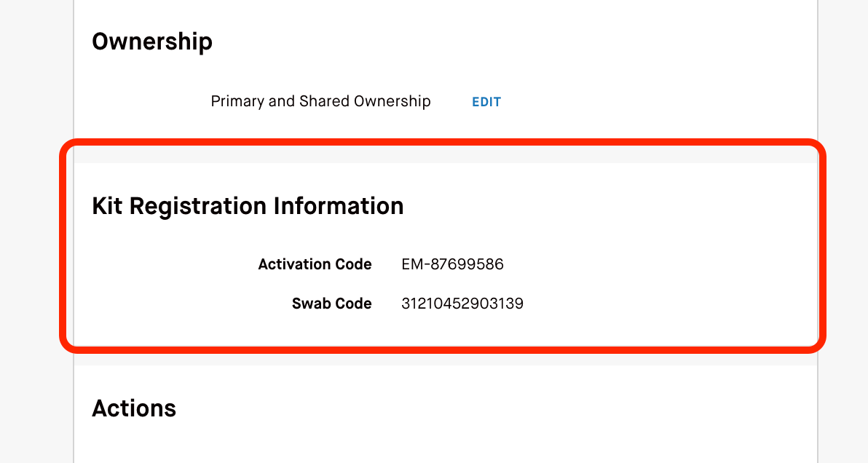Select the Kit Registration Information heading
The width and height of the screenshot is (868, 463).
247,206
